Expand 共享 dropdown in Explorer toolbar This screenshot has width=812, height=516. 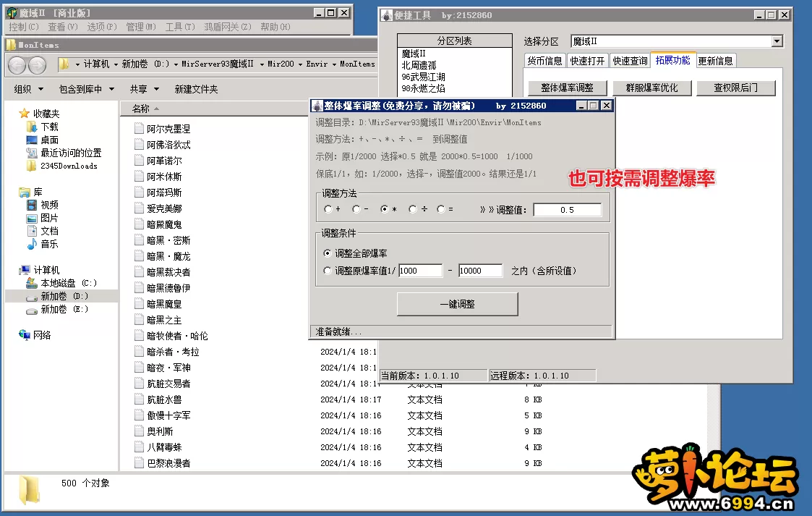click(156, 89)
